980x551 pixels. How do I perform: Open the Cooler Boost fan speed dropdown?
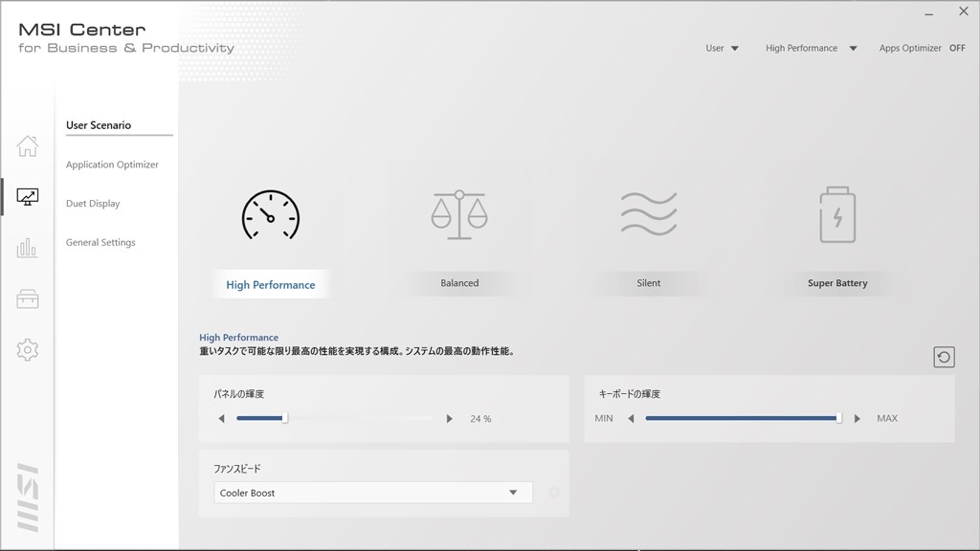(x=372, y=493)
